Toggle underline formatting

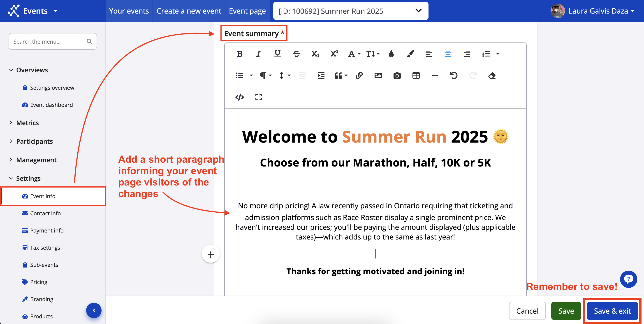pos(277,54)
